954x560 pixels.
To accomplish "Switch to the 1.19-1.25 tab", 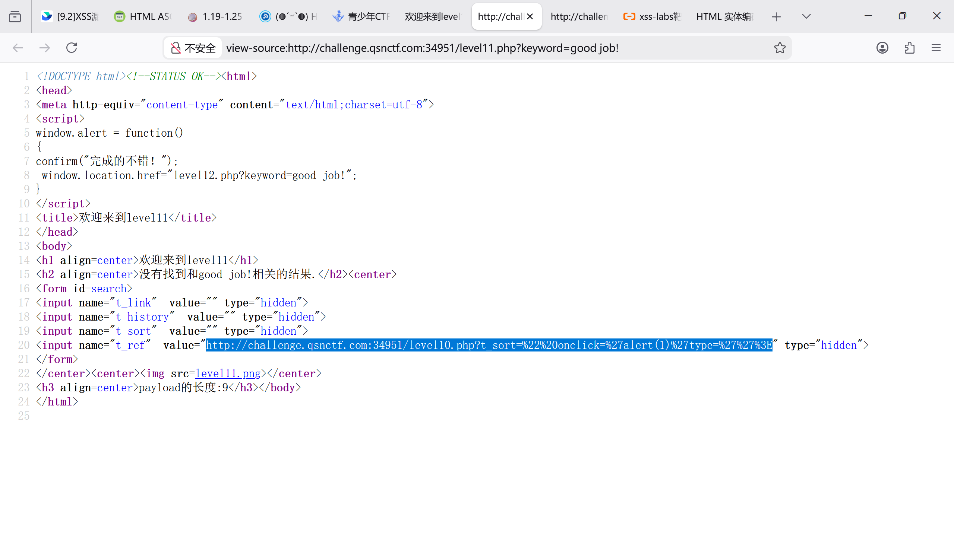I will (x=215, y=17).
